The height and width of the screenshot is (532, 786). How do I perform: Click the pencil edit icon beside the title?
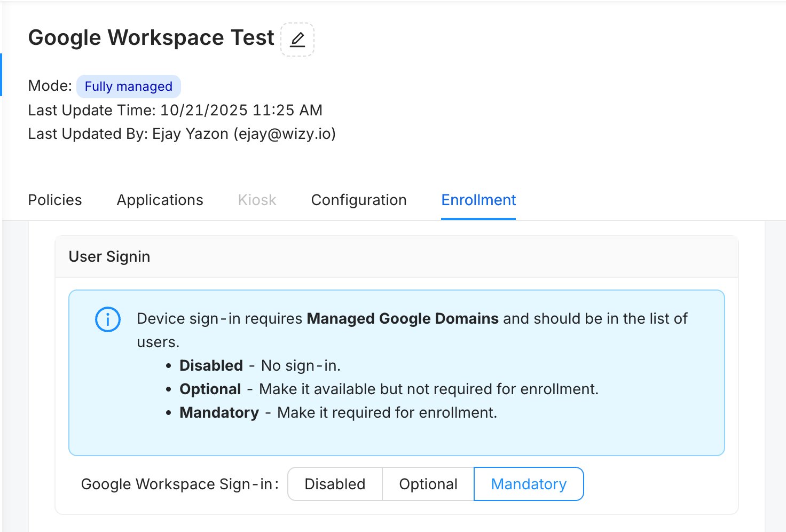(297, 40)
